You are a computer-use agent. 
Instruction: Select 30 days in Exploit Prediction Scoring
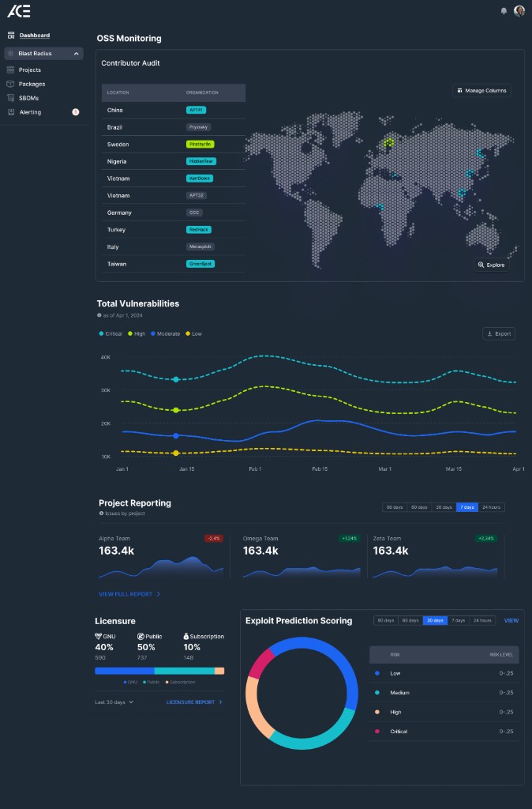point(435,620)
